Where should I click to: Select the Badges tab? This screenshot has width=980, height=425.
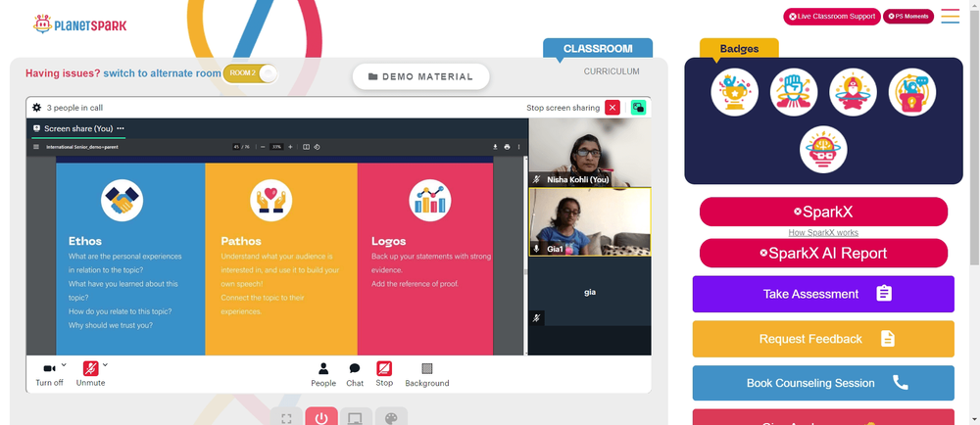[739, 49]
